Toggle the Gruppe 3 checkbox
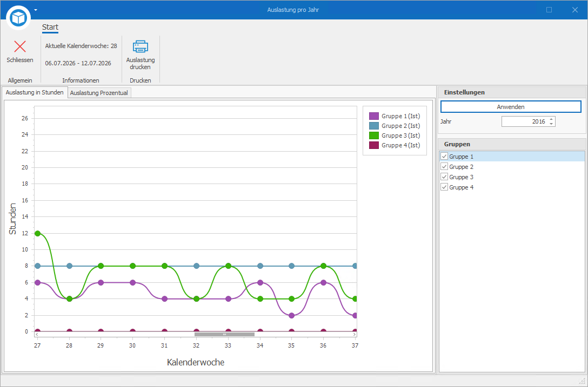The width and height of the screenshot is (588, 387). point(444,177)
